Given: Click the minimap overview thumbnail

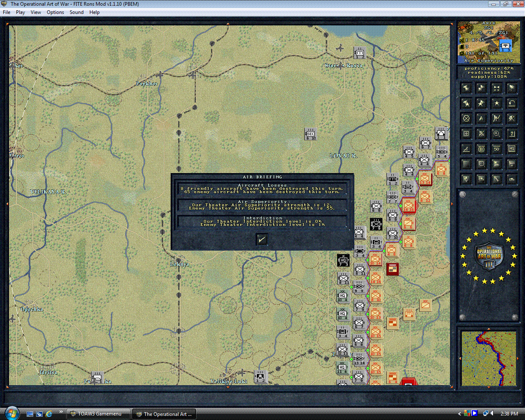Looking at the screenshot, I should [x=488, y=358].
